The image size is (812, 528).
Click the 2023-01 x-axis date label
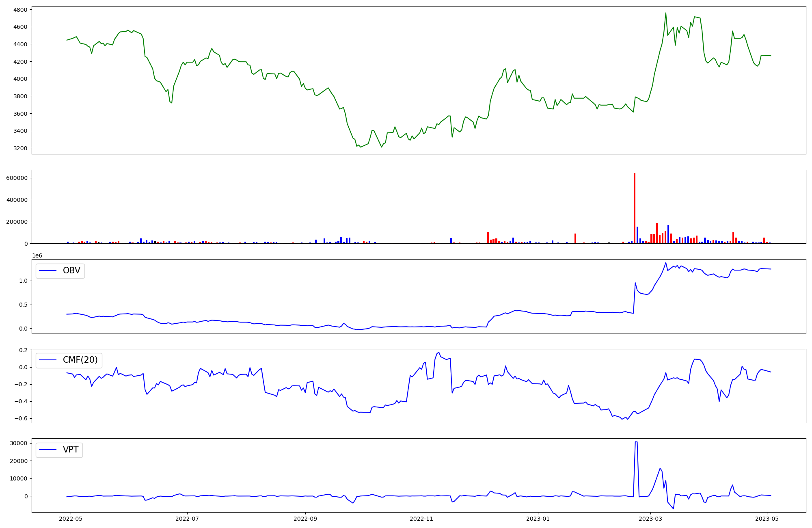538,518
